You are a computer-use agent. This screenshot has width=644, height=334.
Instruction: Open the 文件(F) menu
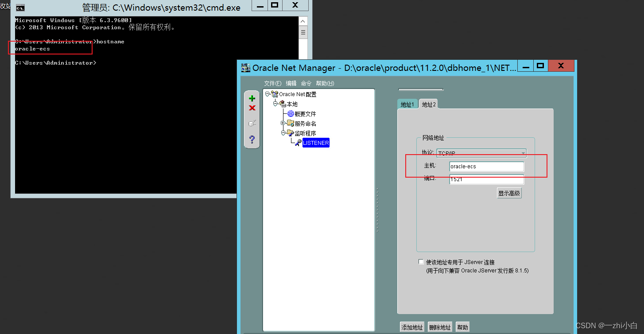[273, 83]
